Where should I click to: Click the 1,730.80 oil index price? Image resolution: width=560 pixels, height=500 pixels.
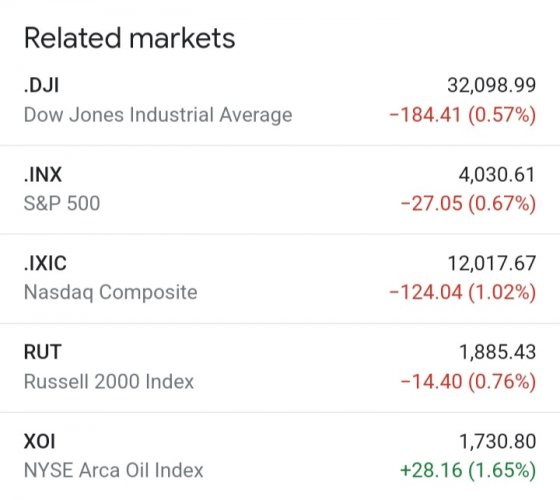coord(498,441)
